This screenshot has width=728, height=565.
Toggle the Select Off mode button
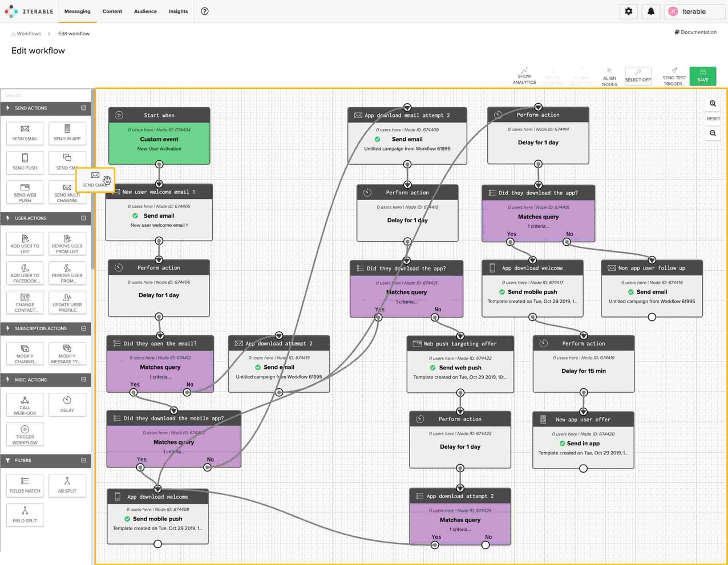point(638,76)
